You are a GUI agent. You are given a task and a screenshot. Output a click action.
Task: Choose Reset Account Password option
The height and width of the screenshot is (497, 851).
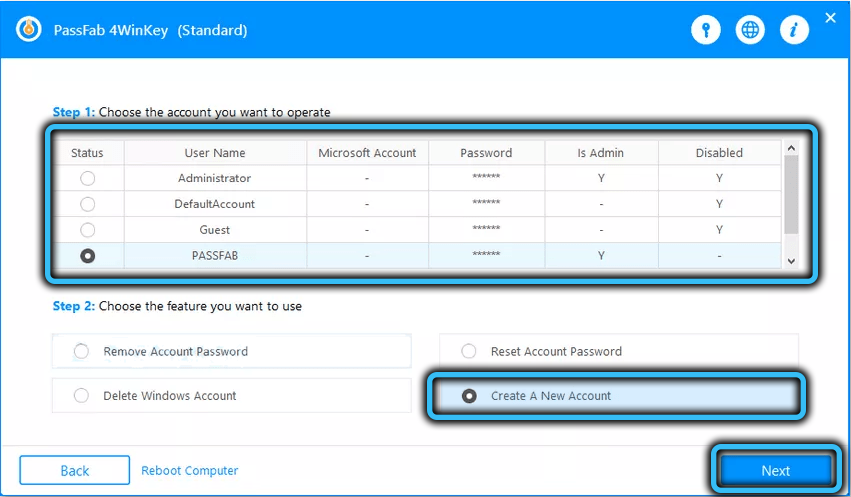469,352
